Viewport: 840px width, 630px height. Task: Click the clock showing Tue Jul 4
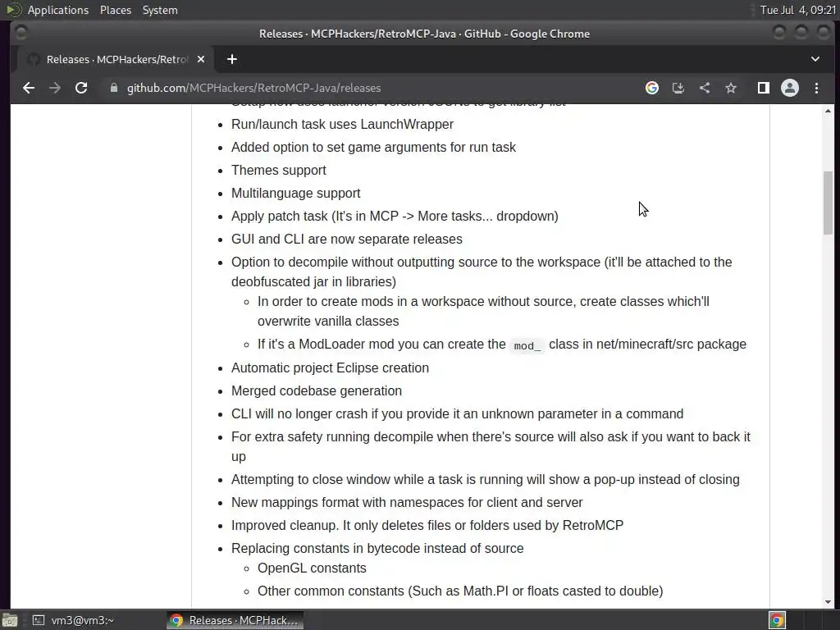tap(797, 10)
